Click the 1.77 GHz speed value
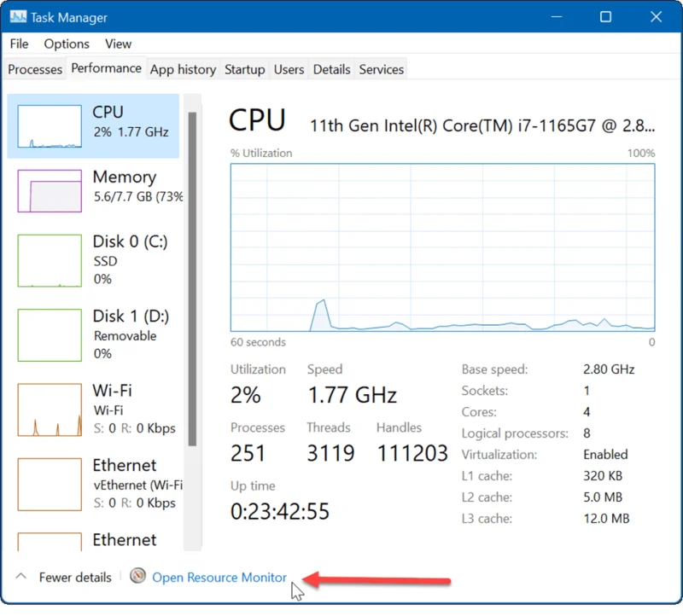The width and height of the screenshot is (683, 616). click(352, 395)
